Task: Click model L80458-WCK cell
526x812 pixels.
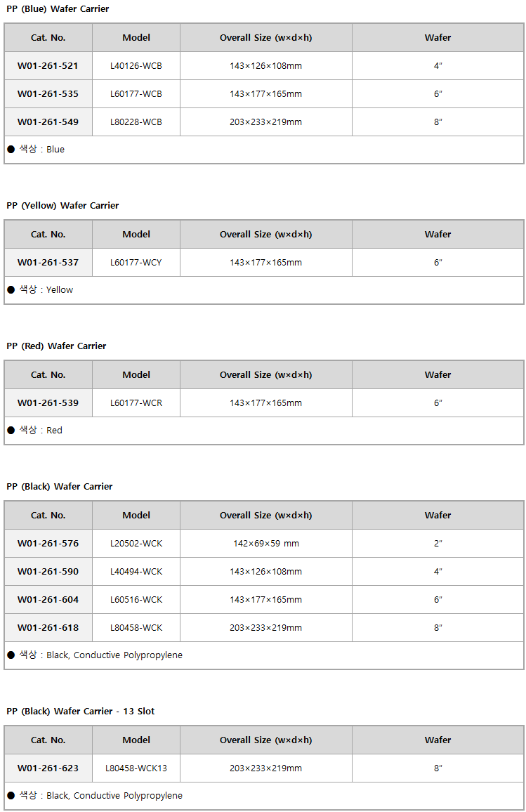Action: 136,628
